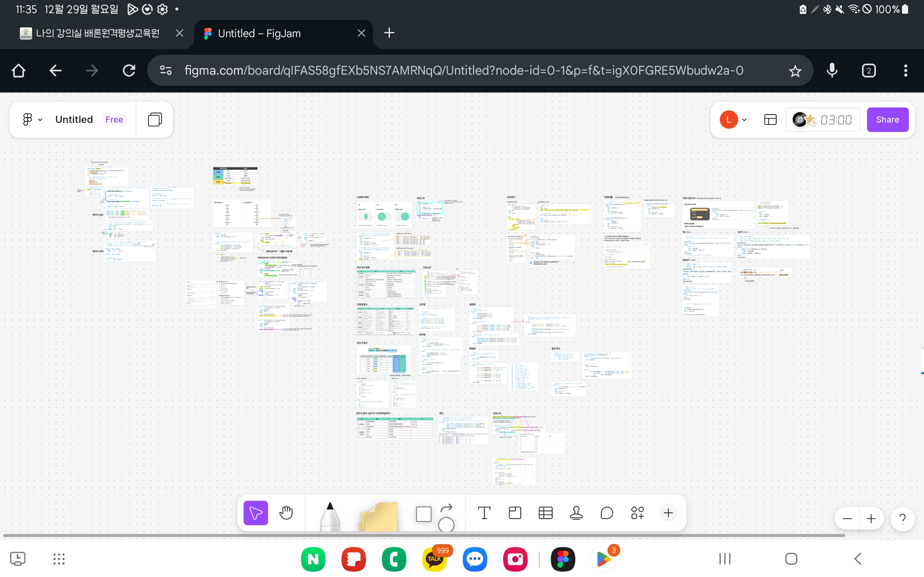
Task: Click the Free plan label
Action: click(114, 120)
